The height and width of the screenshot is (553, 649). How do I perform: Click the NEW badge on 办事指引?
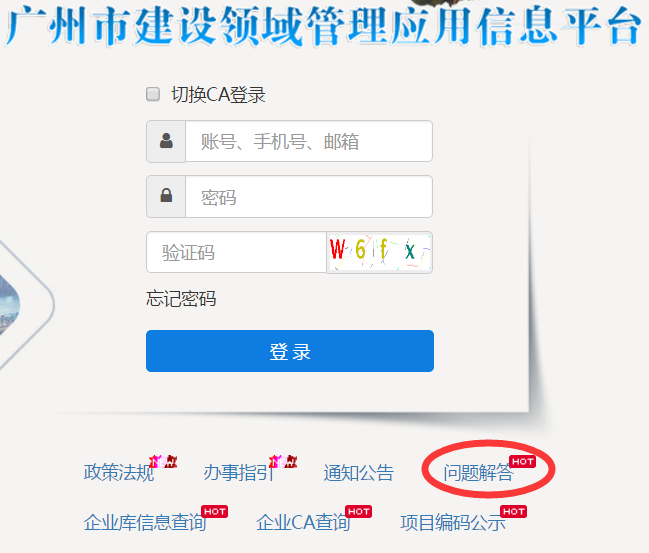tap(283, 461)
